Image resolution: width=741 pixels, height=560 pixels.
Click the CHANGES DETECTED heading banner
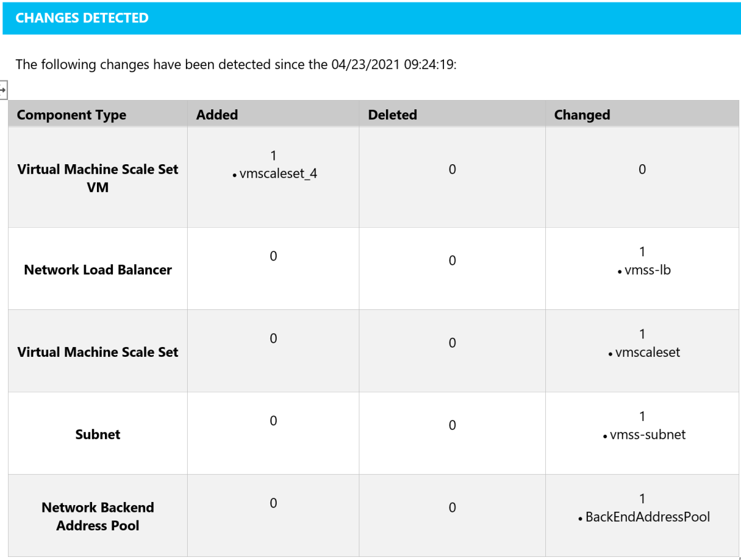pos(82,18)
